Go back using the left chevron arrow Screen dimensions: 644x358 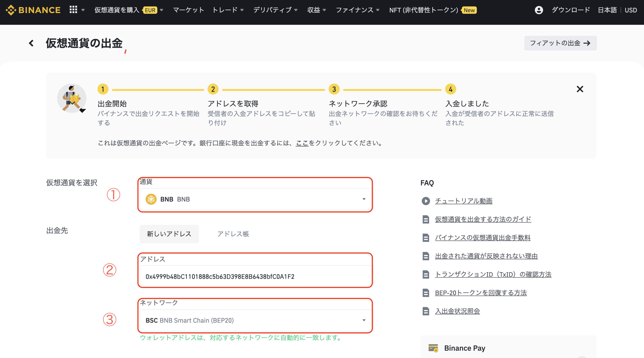pos(31,43)
